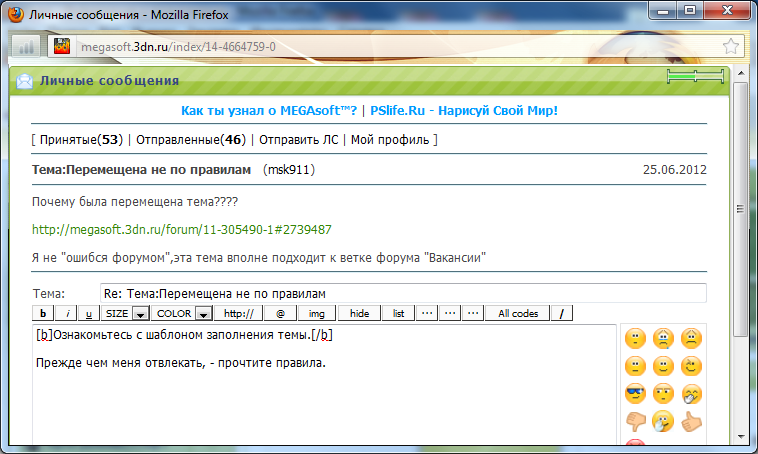Click the scrollbar up arrow
This screenshot has width=758, height=454.
click(741, 73)
